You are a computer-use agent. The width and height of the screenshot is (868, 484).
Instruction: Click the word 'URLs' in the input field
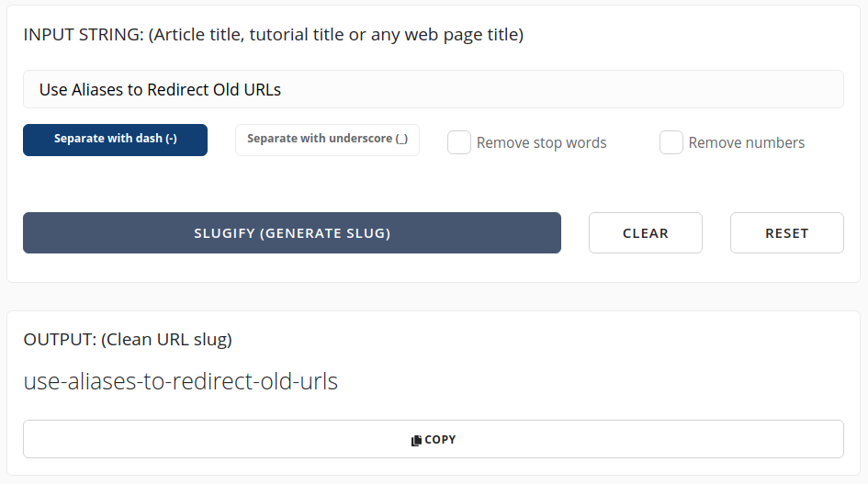(261, 90)
